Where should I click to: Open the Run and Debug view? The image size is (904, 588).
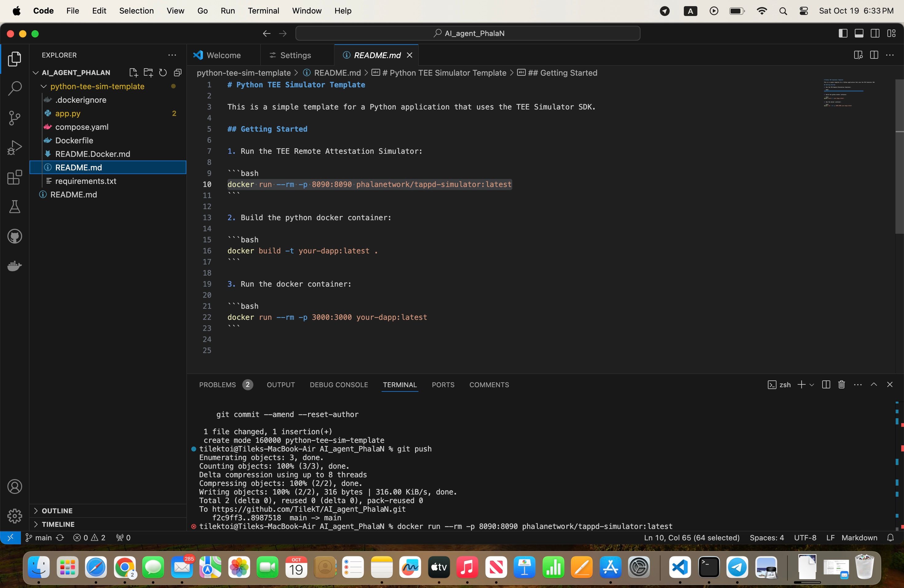(x=14, y=148)
